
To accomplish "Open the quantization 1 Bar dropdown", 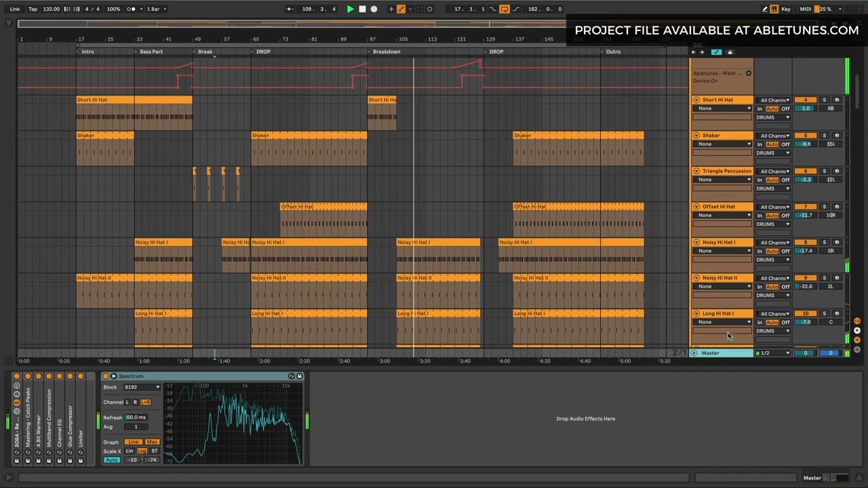I will click(156, 9).
